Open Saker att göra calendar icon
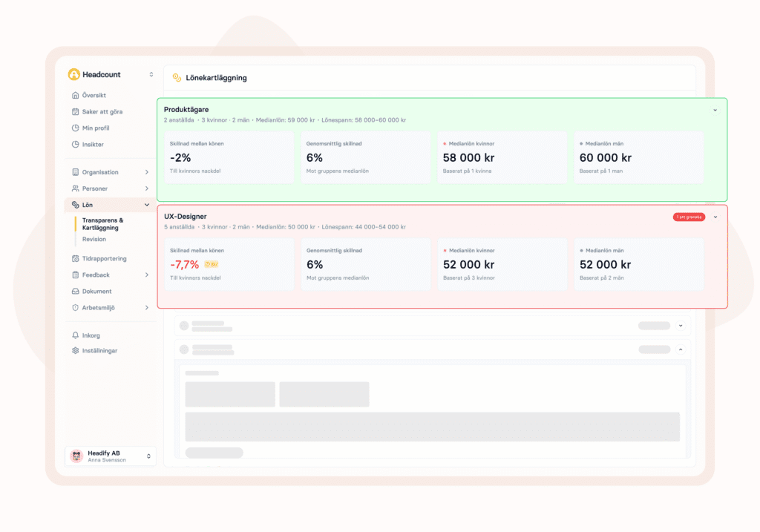Viewport: 760px width, 532px height. click(x=75, y=111)
